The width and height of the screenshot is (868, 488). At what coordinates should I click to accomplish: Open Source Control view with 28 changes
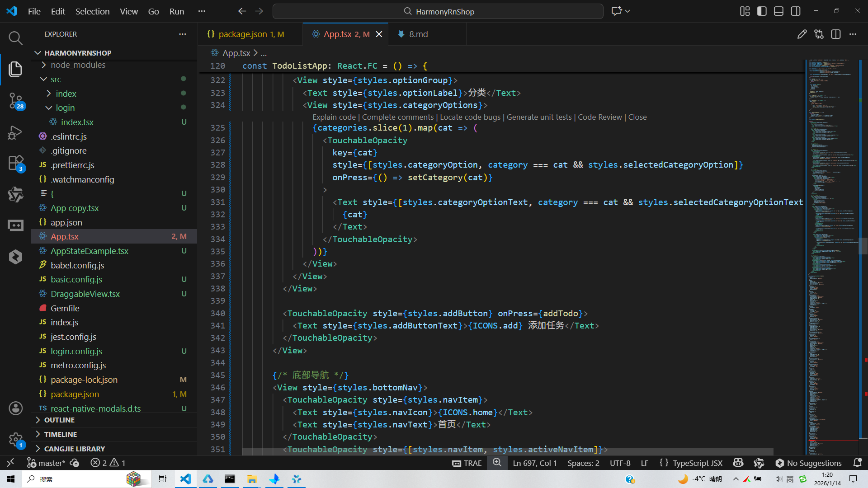(x=15, y=100)
